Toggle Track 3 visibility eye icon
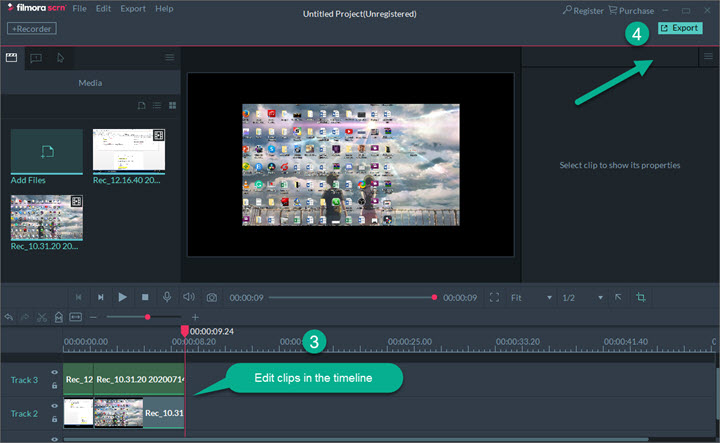The image size is (720, 443). (x=54, y=373)
